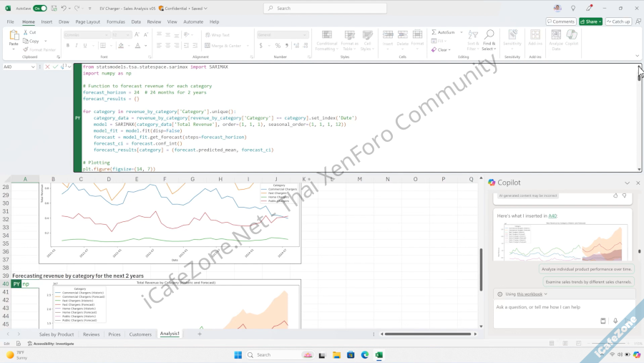Toggle the AutoSave switch
644x363 pixels.
39,8
